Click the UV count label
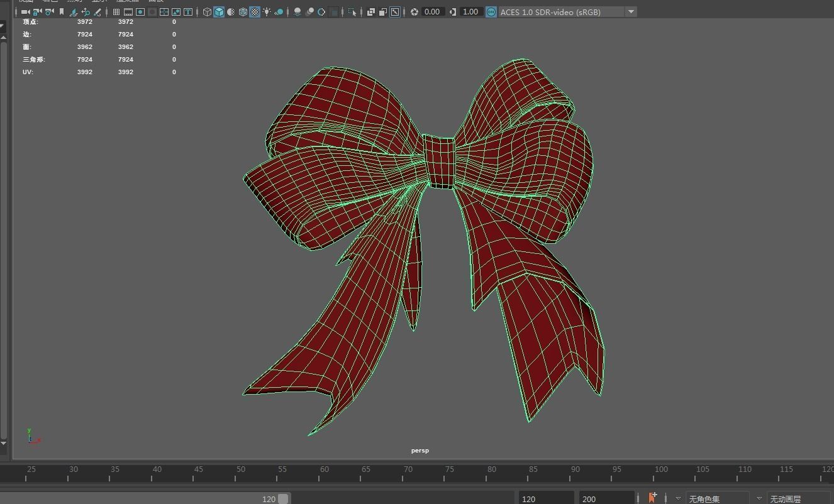834x504 pixels. point(28,72)
